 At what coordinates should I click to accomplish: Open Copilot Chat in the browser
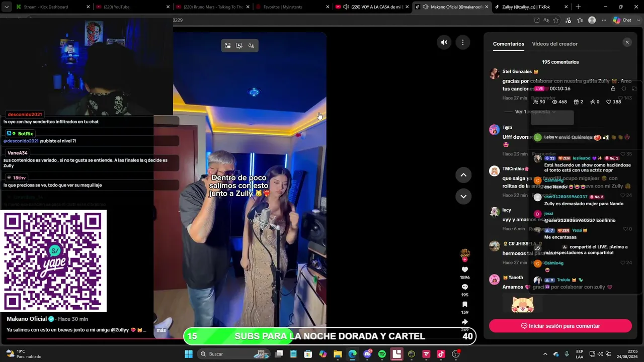pyautogui.click(x=622, y=20)
